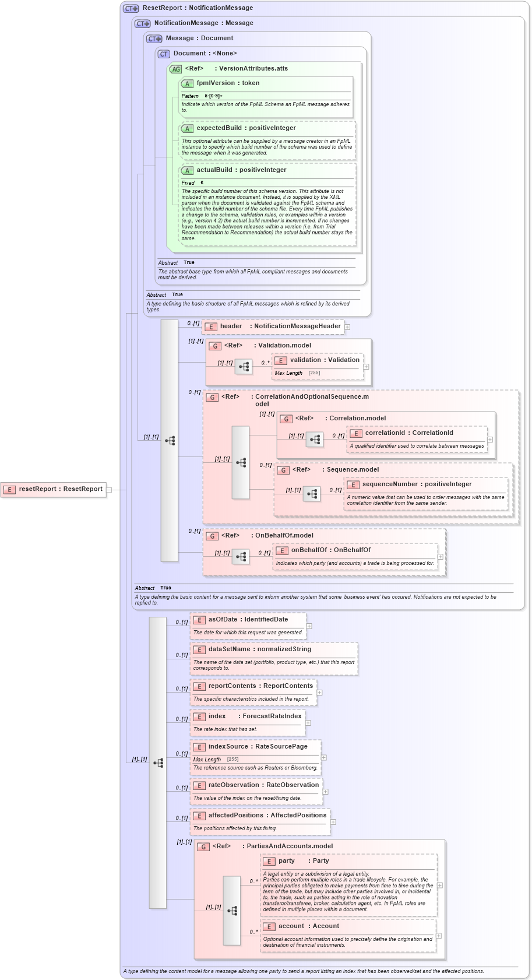Screen dimensions: 532x980
Task: Expand the header NotificationMessageHeader element
Action: coord(347,327)
